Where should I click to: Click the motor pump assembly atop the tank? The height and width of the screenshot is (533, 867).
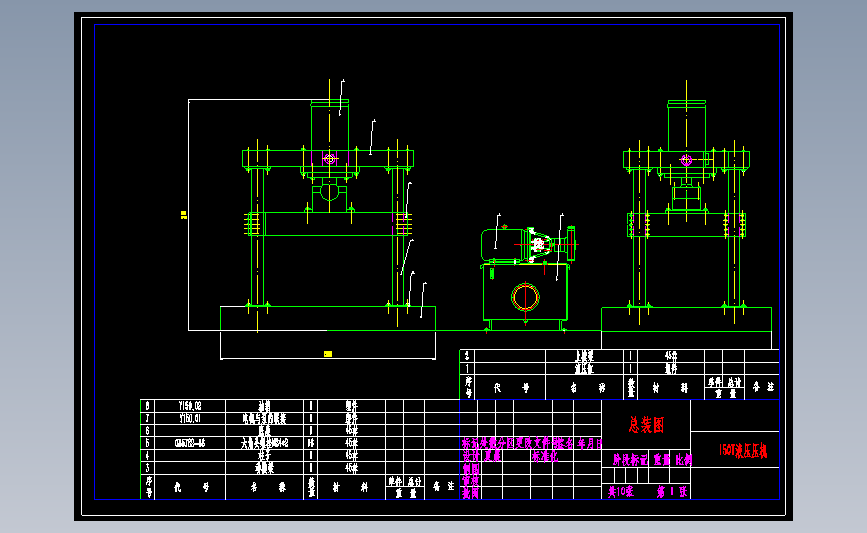[528, 244]
